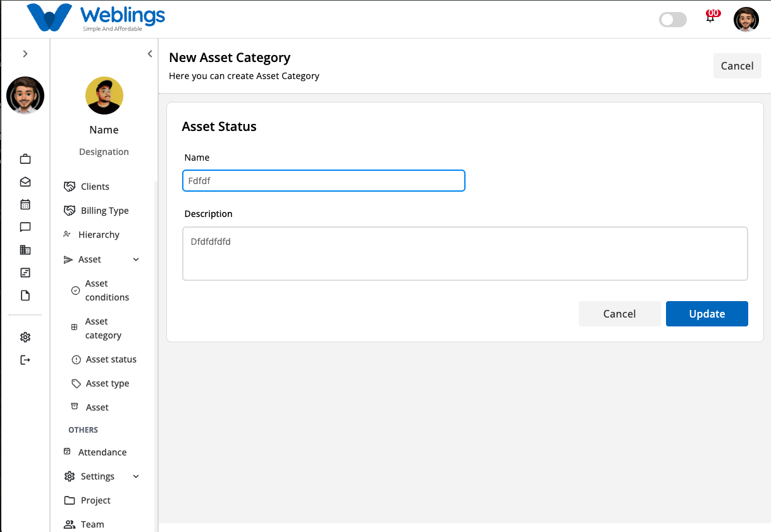
Task: Click the Cancel button in the page header
Action: click(x=737, y=66)
